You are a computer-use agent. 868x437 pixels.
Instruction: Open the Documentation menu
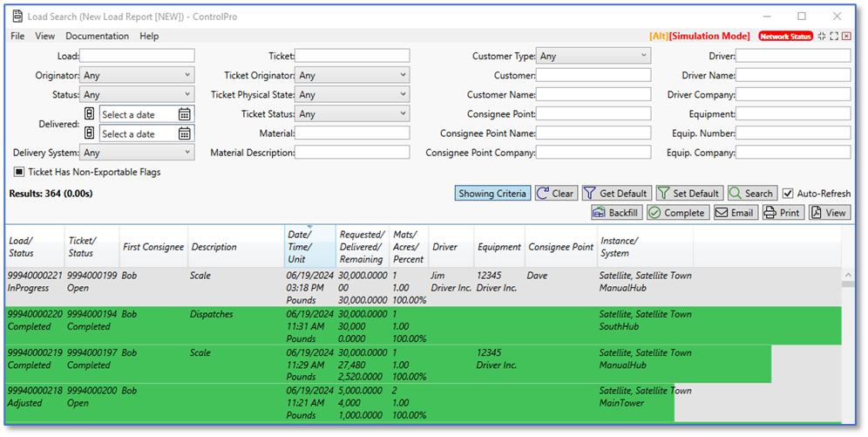tap(97, 37)
